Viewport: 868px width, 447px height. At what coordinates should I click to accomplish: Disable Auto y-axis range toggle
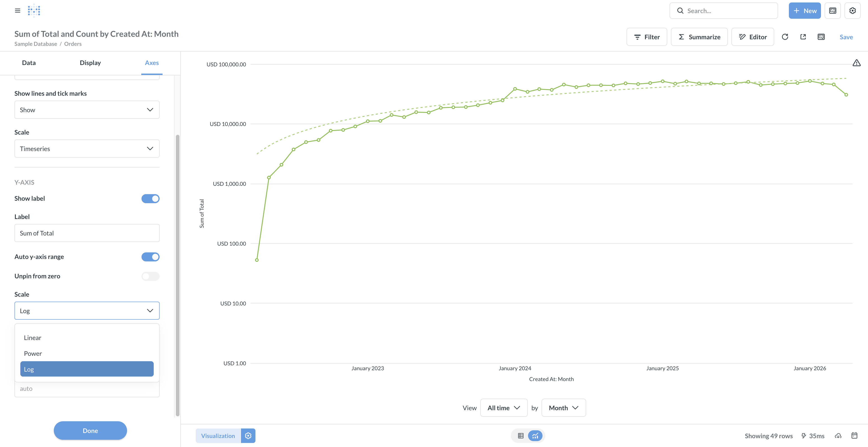(150, 257)
